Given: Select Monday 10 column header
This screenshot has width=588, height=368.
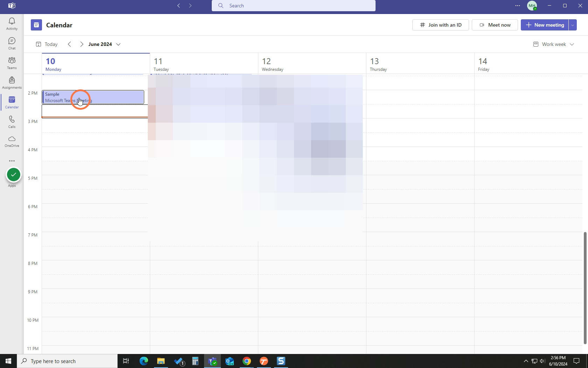Looking at the screenshot, I should (x=96, y=64).
